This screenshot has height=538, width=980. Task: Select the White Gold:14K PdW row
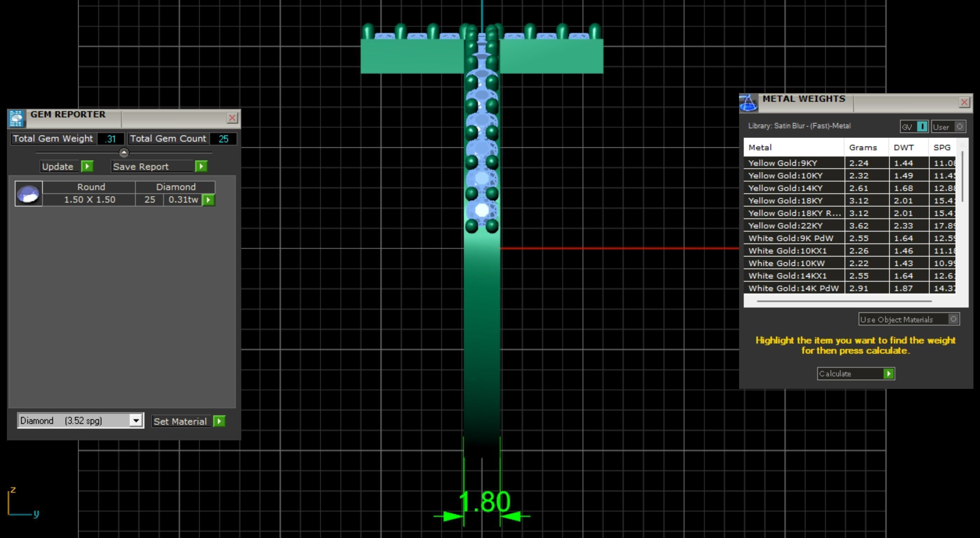[793, 288]
